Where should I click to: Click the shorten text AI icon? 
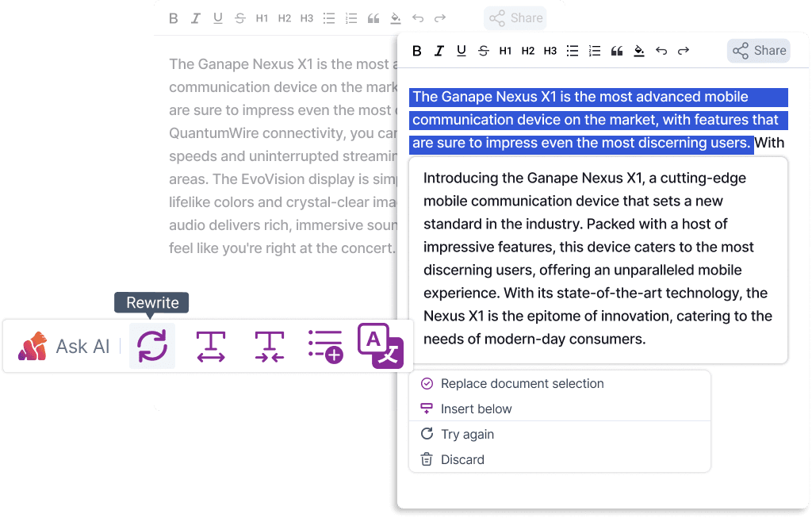click(x=270, y=346)
